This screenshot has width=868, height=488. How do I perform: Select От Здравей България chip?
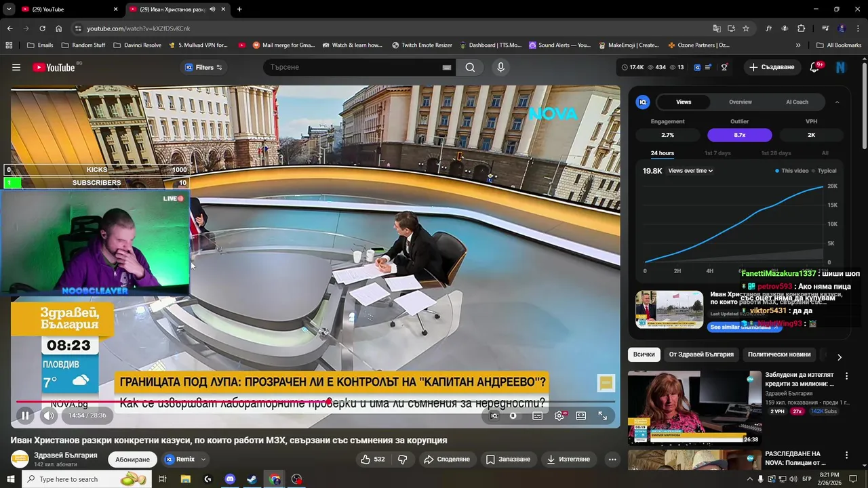pyautogui.click(x=701, y=354)
